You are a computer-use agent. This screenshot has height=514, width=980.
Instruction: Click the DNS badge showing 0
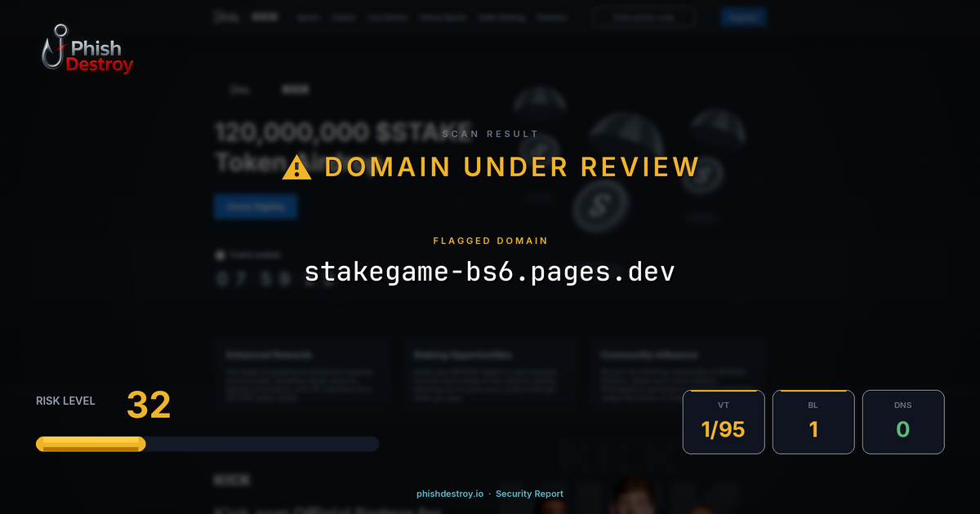[903, 422]
